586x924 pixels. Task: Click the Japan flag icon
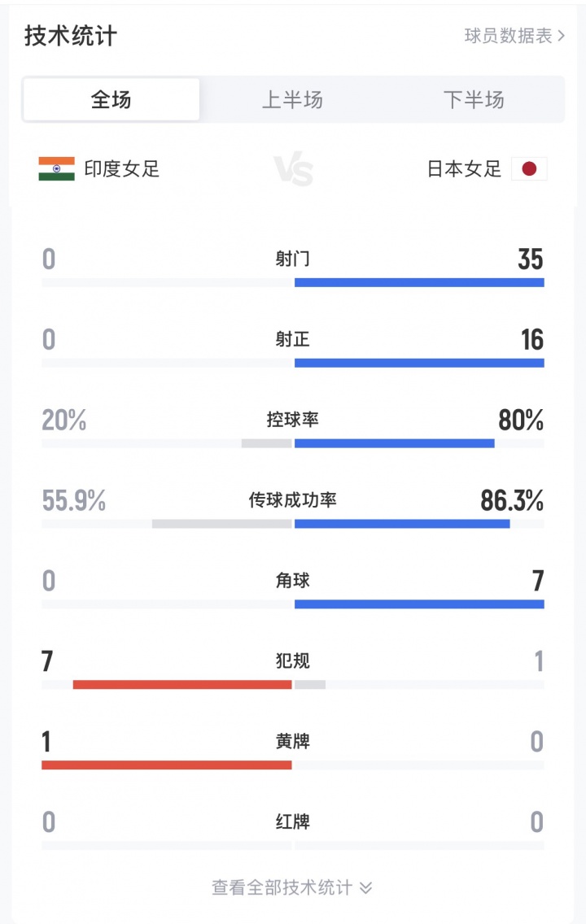pos(529,169)
